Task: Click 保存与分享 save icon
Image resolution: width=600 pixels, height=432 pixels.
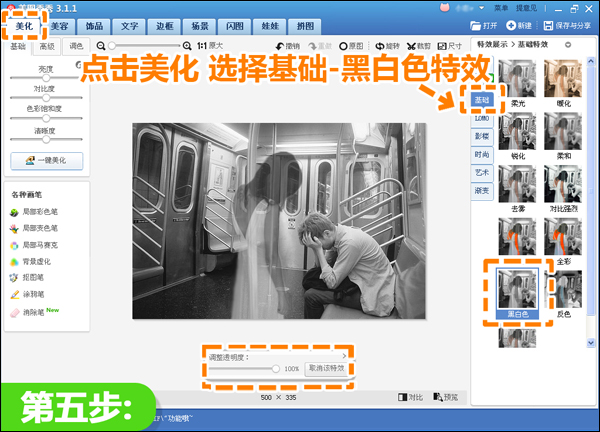Action: pyautogui.click(x=548, y=26)
